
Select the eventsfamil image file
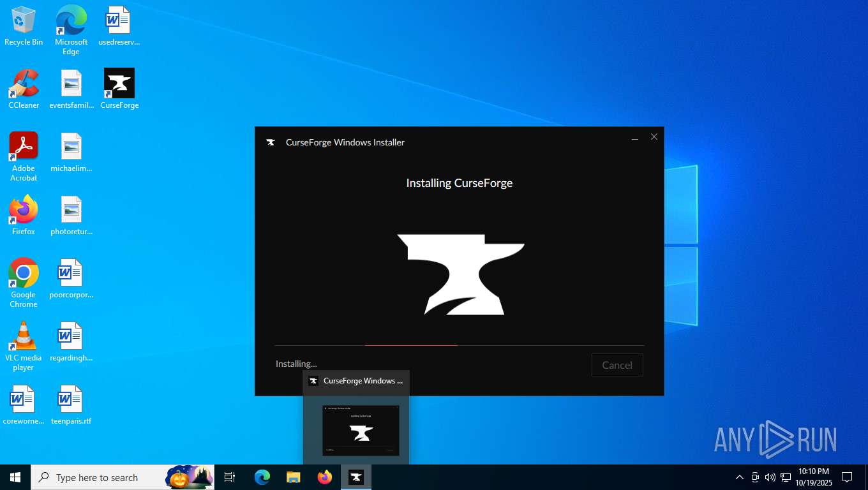click(71, 89)
